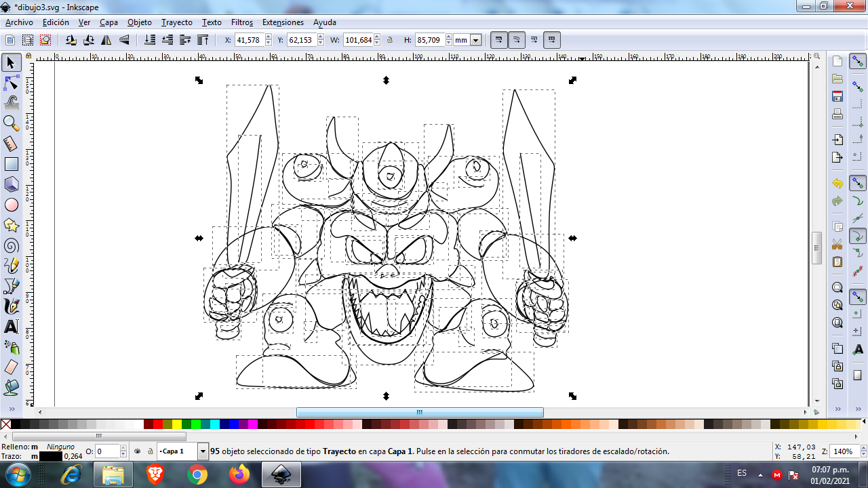Select the Bezier pen tool
The height and width of the screenshot is (488, 868).
point(11,285)
